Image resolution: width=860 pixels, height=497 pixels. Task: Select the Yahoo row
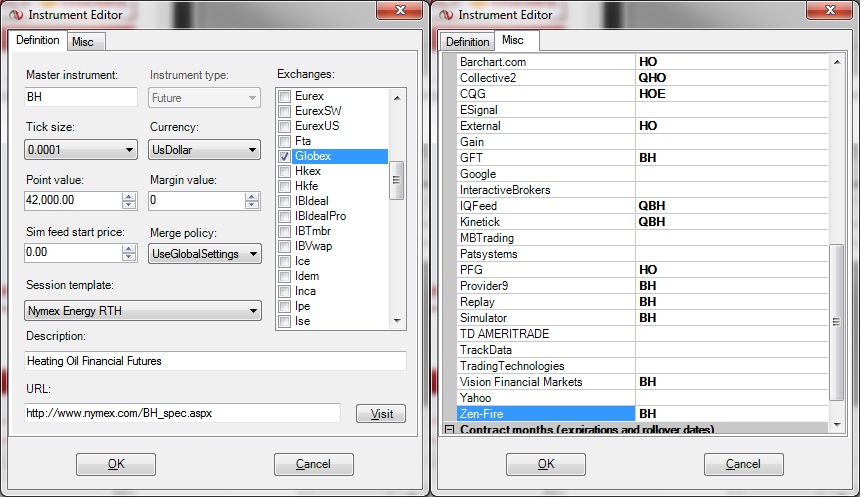(x=642, y=398)
